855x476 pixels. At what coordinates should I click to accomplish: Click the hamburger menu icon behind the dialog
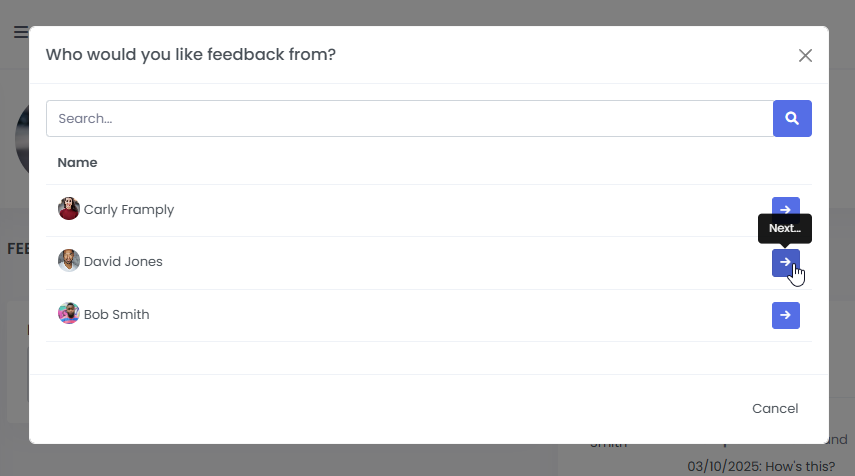[20, 32]
